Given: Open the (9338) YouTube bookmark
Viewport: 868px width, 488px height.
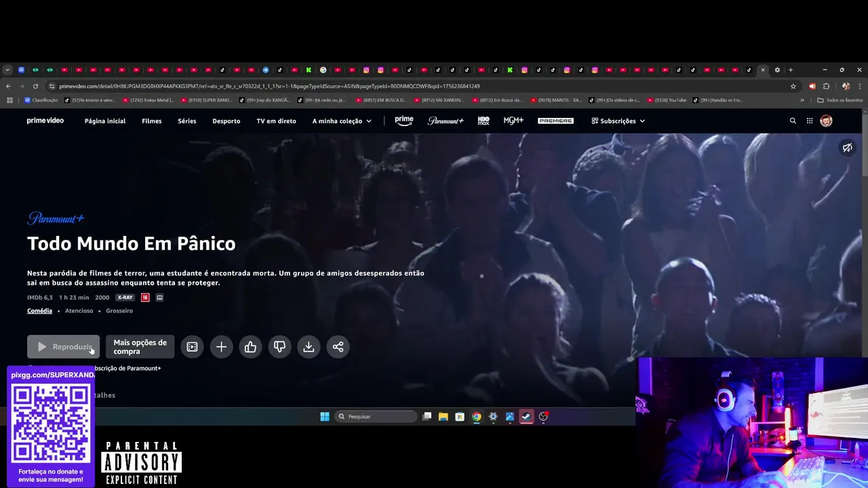Looking at the screenshot, I should point(667,100).
